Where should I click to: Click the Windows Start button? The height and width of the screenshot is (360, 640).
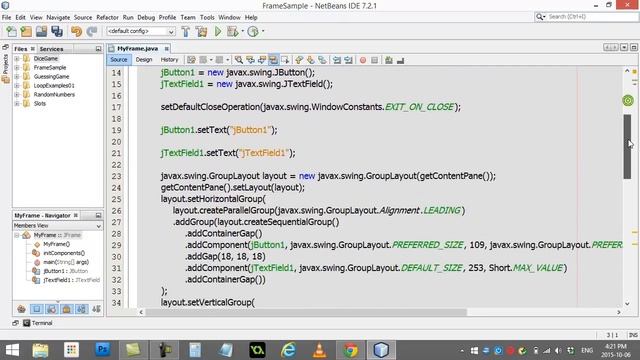12,350
